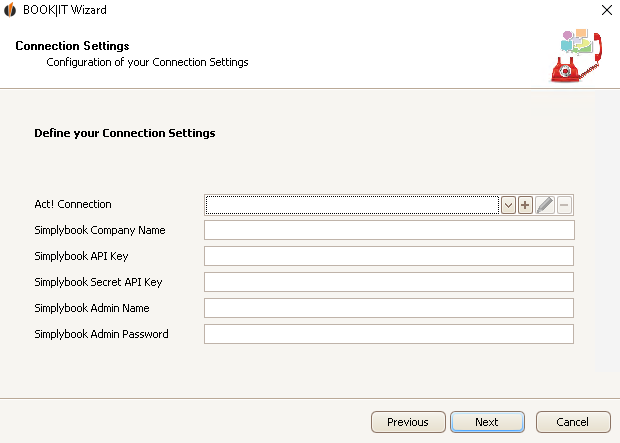
Task: Click the Simplybook Admin Password field
Action: pos(389,334)
